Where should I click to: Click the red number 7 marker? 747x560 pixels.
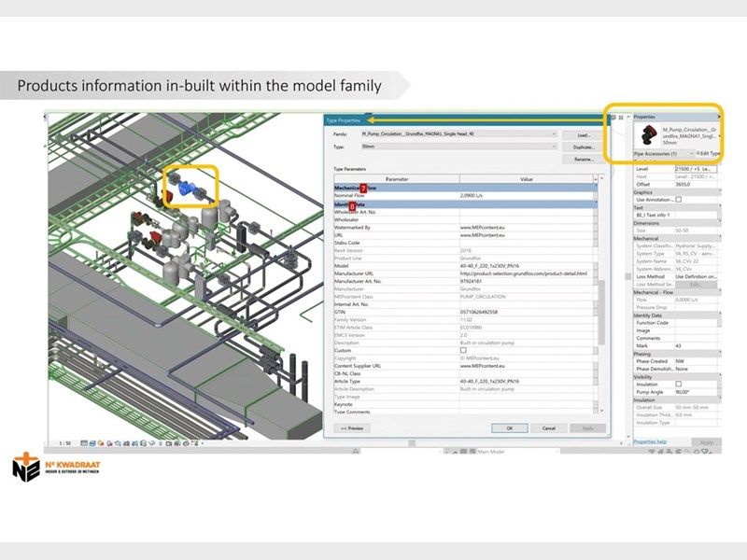pyautogui.click(x=364, y=189)
